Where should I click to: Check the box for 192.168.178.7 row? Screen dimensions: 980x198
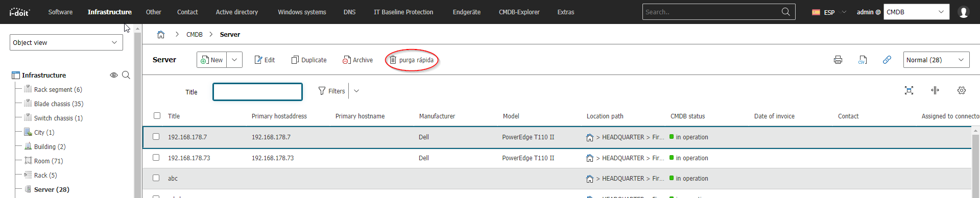click(156, 137)
